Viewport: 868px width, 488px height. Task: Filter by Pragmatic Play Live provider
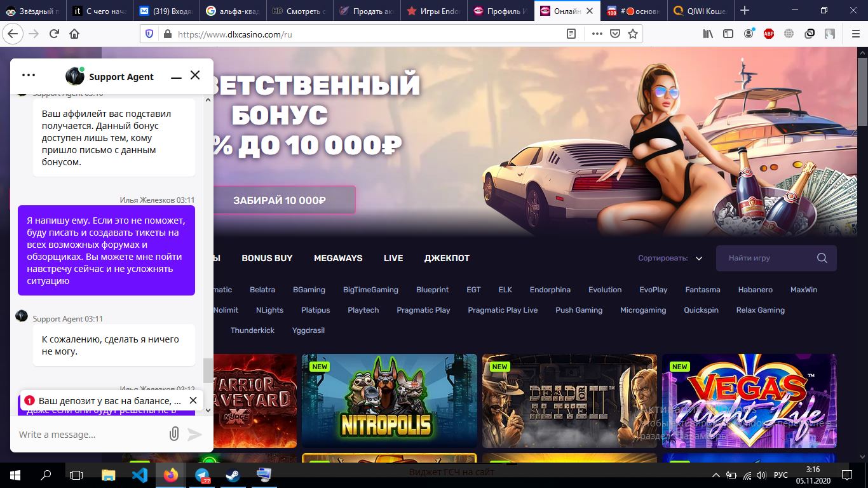point(503,310)
